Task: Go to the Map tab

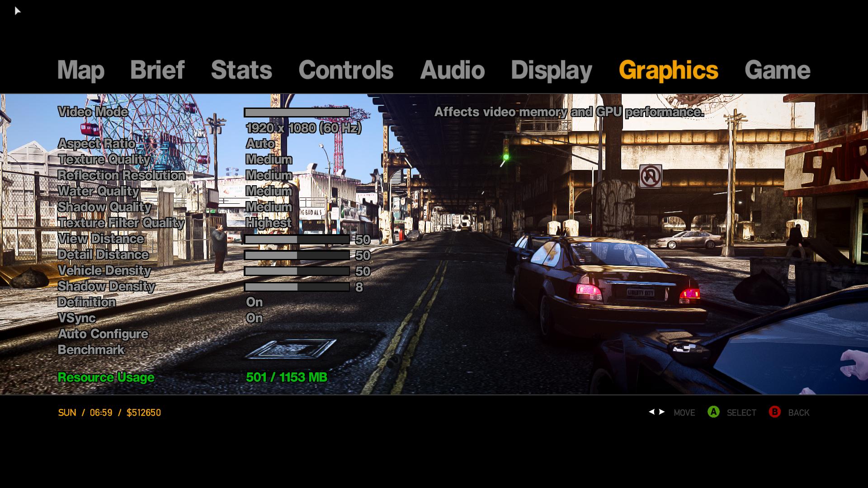Action: pyautogui.click(x=80, y=70)
